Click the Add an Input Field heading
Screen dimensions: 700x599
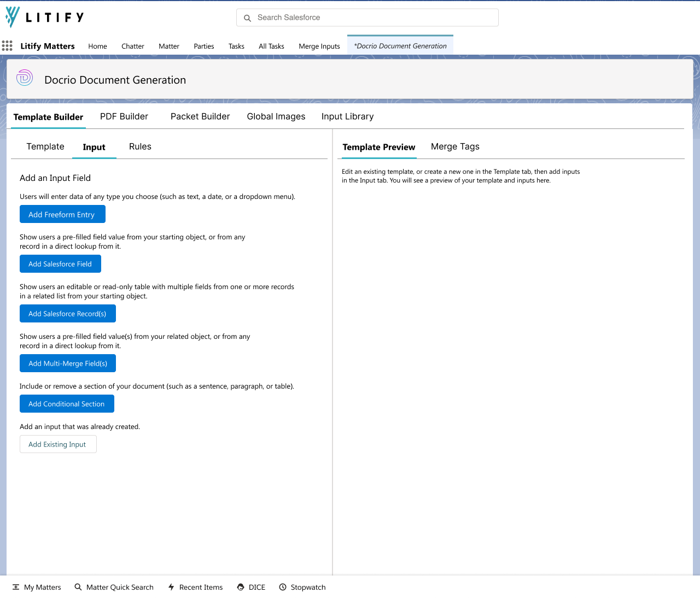click(55, 178)
